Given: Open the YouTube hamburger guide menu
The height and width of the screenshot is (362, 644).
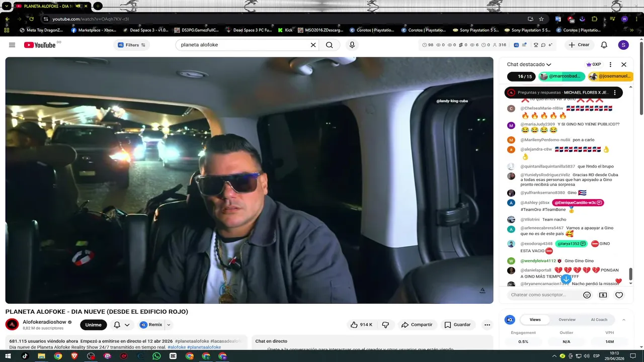Looking at the screenshot, I should [x=12, y=45].
